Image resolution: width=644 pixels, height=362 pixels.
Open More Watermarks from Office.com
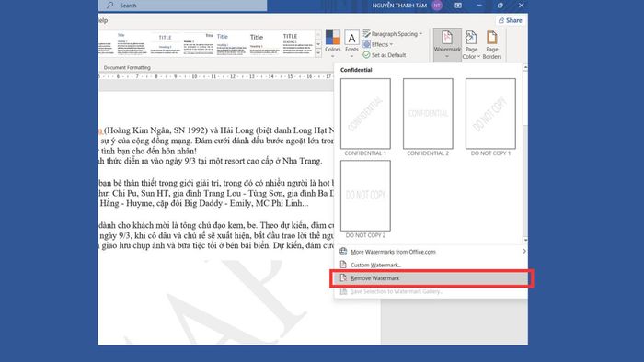pos(431,252)
